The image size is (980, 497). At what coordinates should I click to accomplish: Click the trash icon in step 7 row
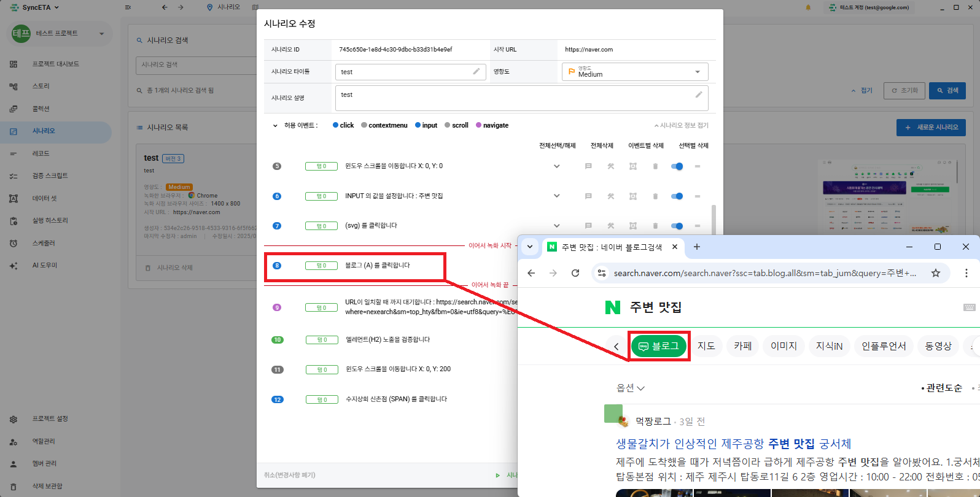point(655,226)
